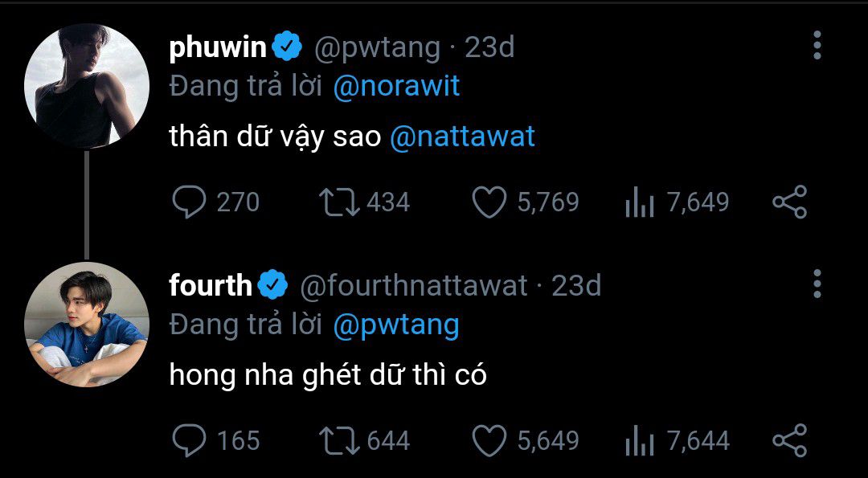Click the phuwin display name
868x478 pixels.
pyautogui.click(x=218, y=47)
